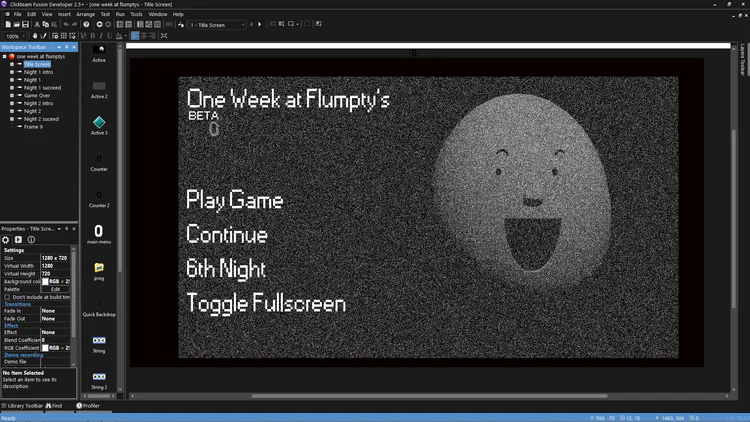Expand the Game Over tree node
The width and height of the screenshot is (750, 422).
point(12,95)
